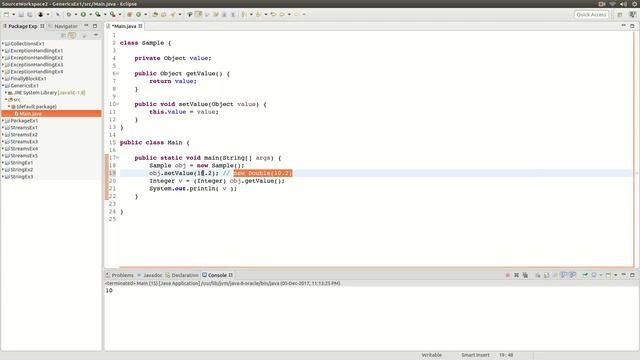The image size is (640, 360).
Task: Expand the ExceptionHandlingEx3 project
Action: click(x=3, y=64)
